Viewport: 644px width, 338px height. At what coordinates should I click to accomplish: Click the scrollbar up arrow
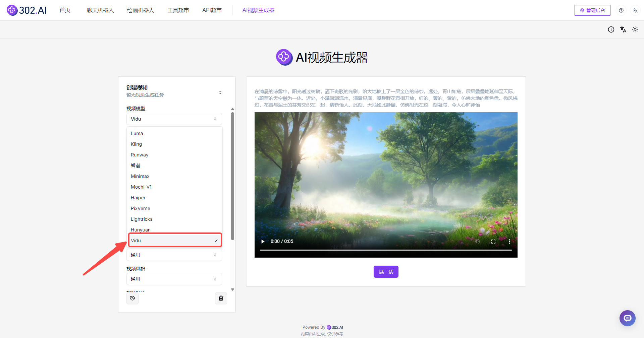click(x=232, y=109)
